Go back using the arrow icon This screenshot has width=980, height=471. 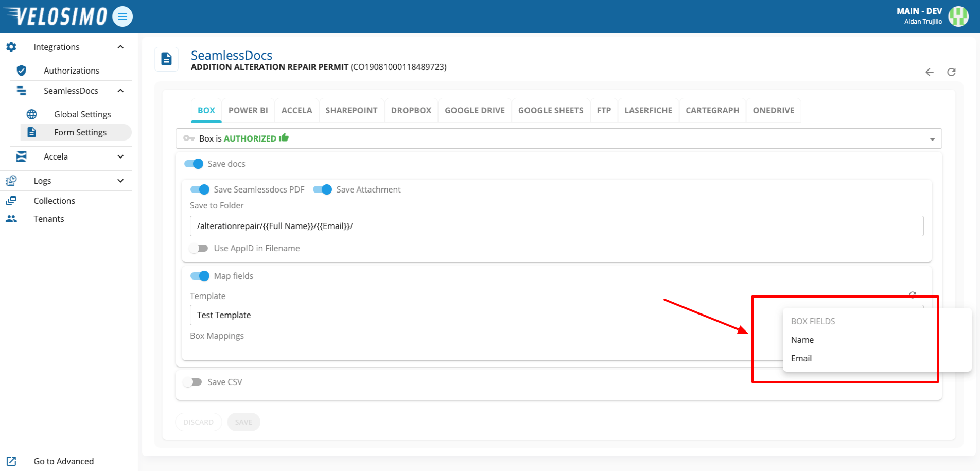pyautogui.click(x=930, y=72)
